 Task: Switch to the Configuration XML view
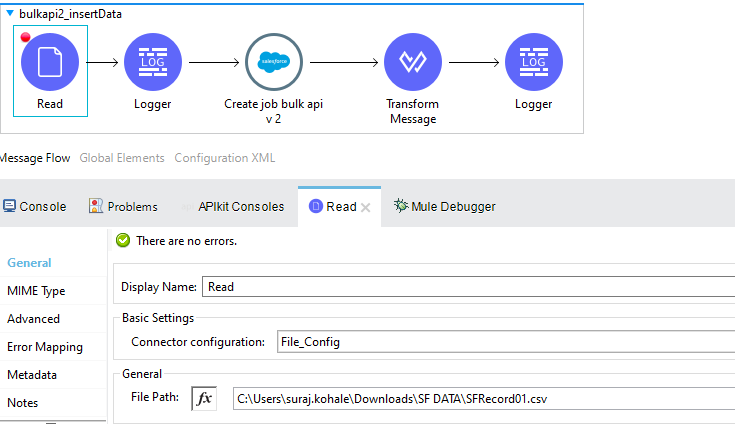[x=224, y=158]
